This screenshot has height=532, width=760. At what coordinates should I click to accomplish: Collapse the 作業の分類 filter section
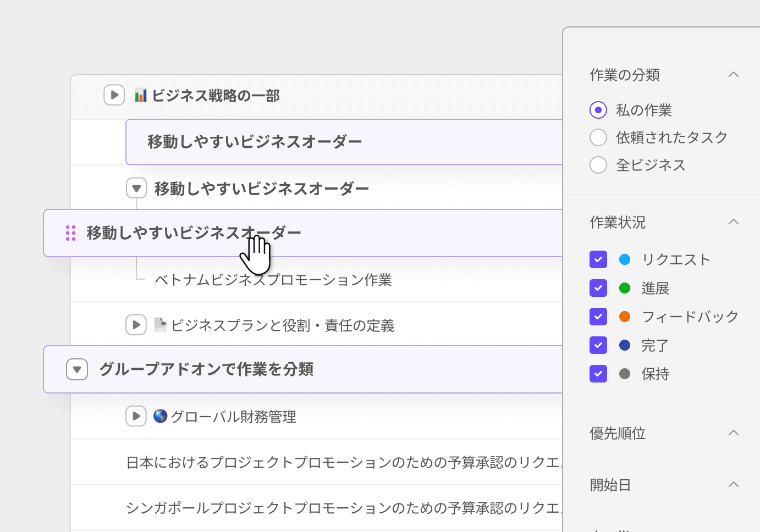pyautogui.click(x=733, y=75)
